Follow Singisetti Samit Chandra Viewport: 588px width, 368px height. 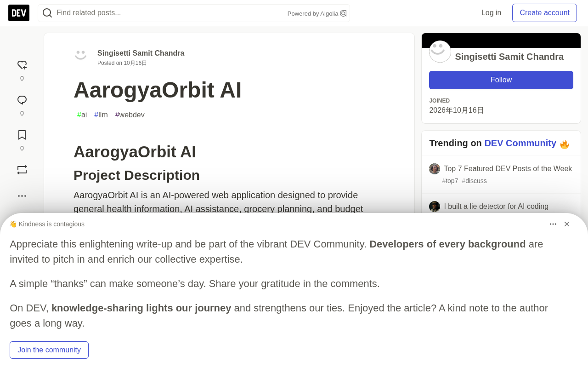click(x=501, y=80)
